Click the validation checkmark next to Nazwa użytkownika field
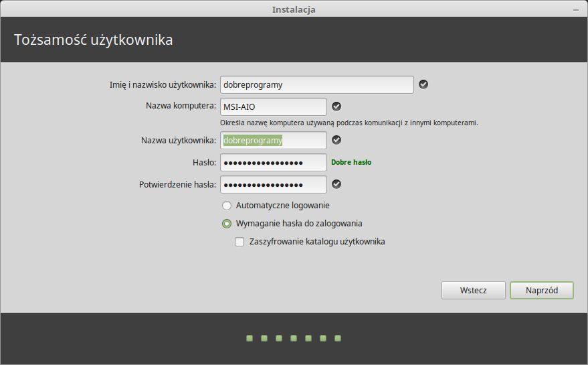588x365 pixels. pyautogui.click(x=336, y=140)
